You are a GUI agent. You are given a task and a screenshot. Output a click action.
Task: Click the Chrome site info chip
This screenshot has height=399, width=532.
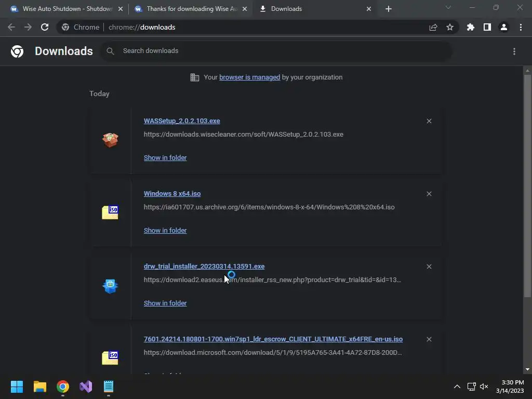click(x=81, y=27)
